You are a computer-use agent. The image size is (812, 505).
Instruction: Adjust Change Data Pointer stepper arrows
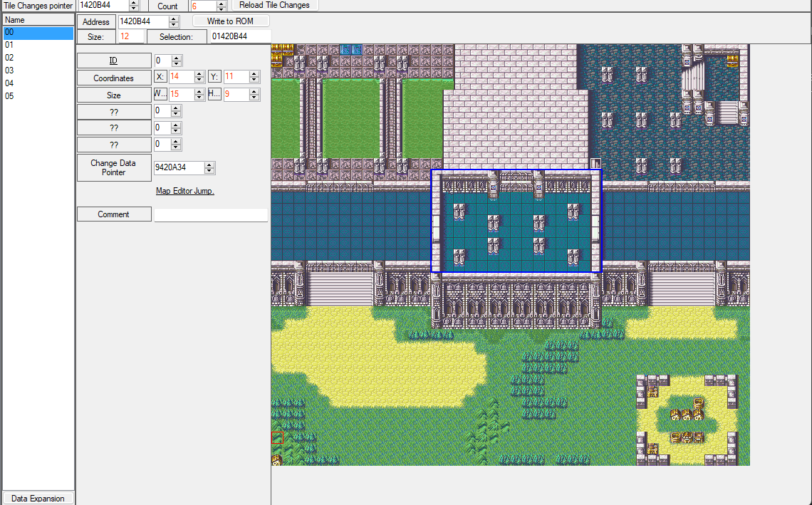pos(209,168)
